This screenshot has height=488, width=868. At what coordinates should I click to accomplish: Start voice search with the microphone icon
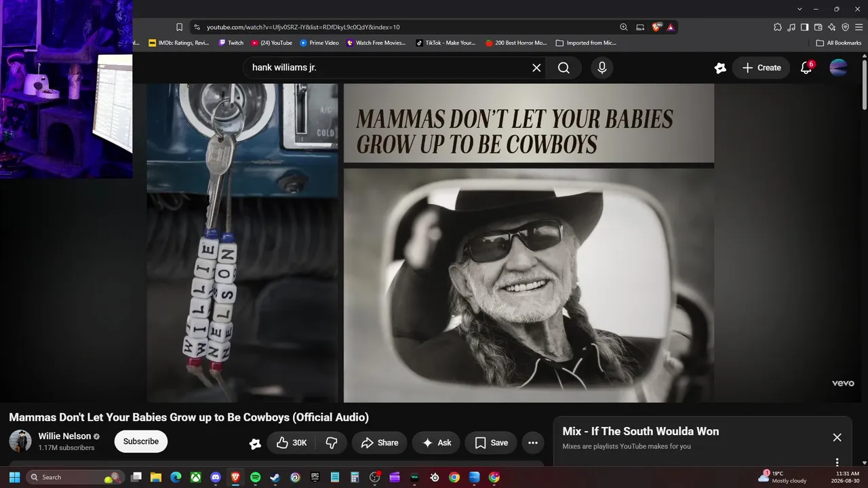click(601, 68)
